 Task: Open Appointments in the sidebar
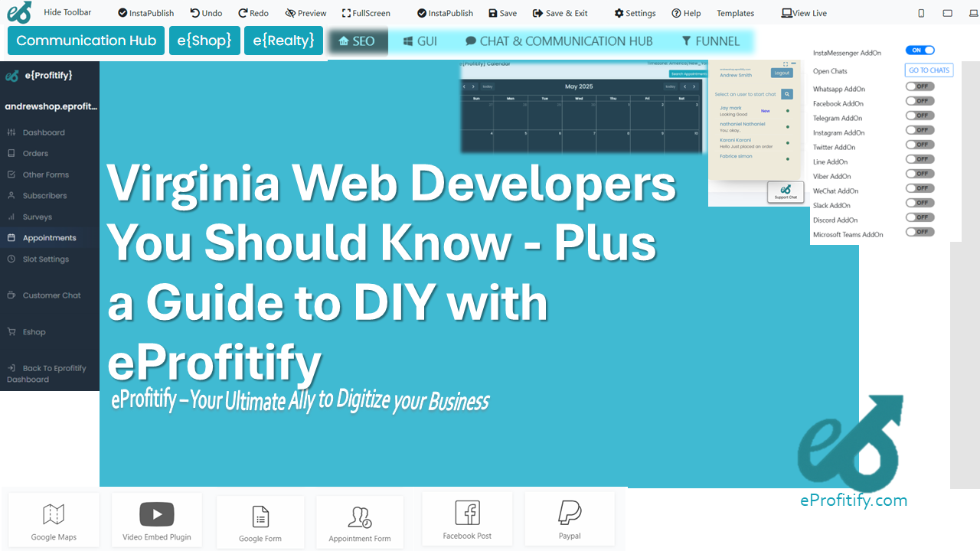point(49,238)
